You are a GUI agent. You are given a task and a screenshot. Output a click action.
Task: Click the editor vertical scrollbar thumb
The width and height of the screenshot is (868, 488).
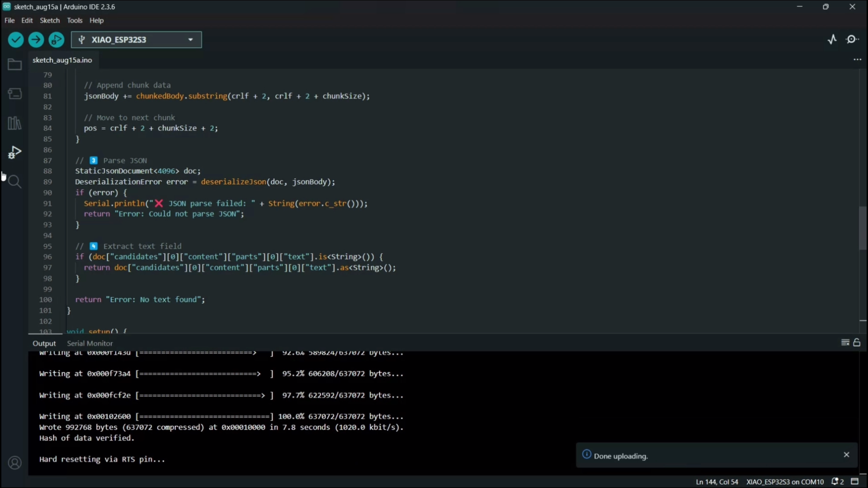click(x=863, y=228)
